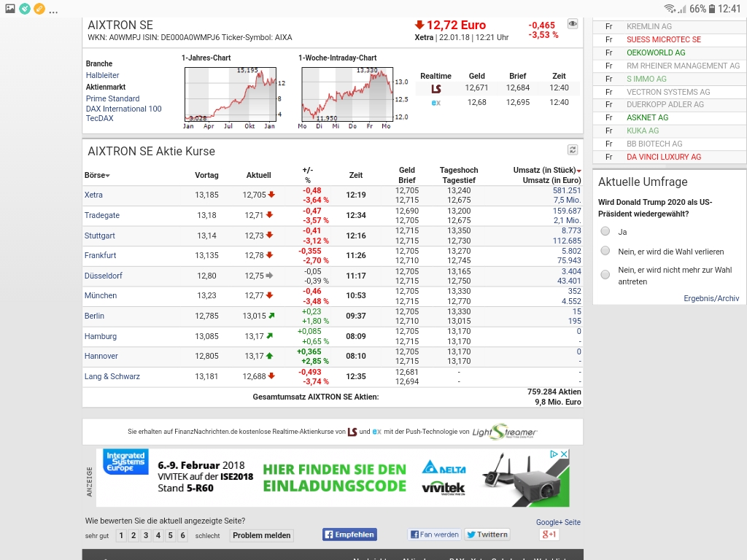This screenshot has height=560, width=747.
Task: Open VECTRON SYSTEMS AG in the sidebar
Action: tap(668, 92)
